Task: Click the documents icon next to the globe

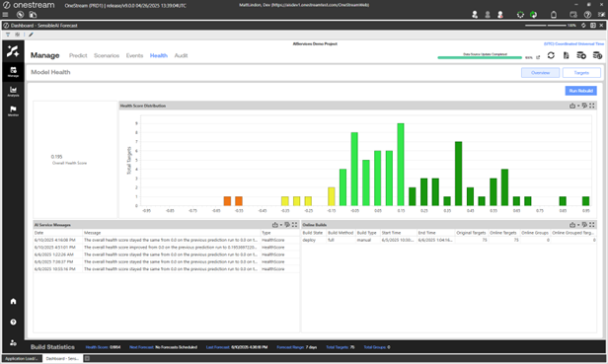Action: coord(33,15)
